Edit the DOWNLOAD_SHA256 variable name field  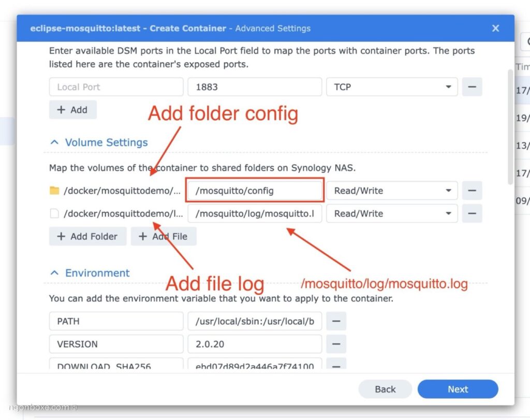pyautogui.click(x=116, y=364)
